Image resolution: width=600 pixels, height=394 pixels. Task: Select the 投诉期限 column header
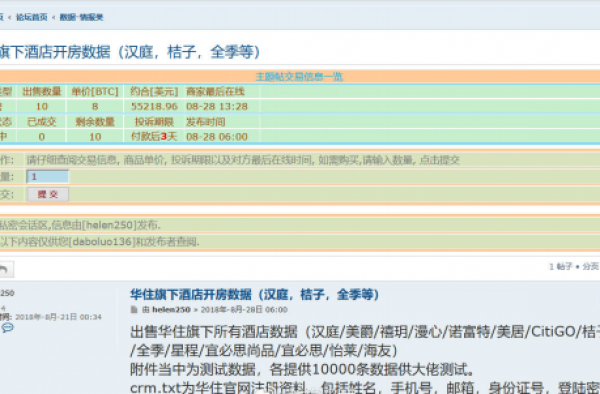[154, 122]
